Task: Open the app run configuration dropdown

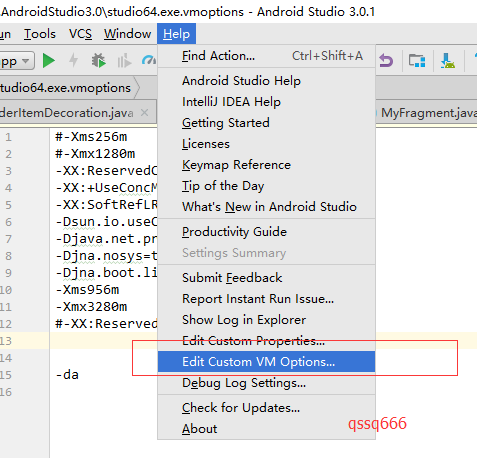Action: [17, 61]
